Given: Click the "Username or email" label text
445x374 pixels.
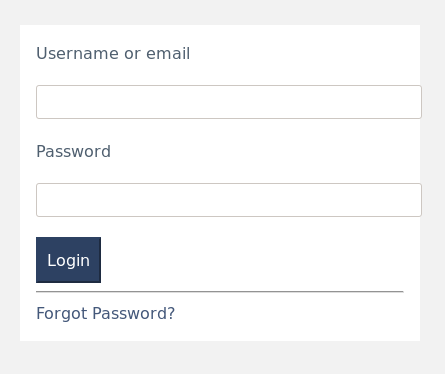Looking at the screenshot, I should 113,53.
